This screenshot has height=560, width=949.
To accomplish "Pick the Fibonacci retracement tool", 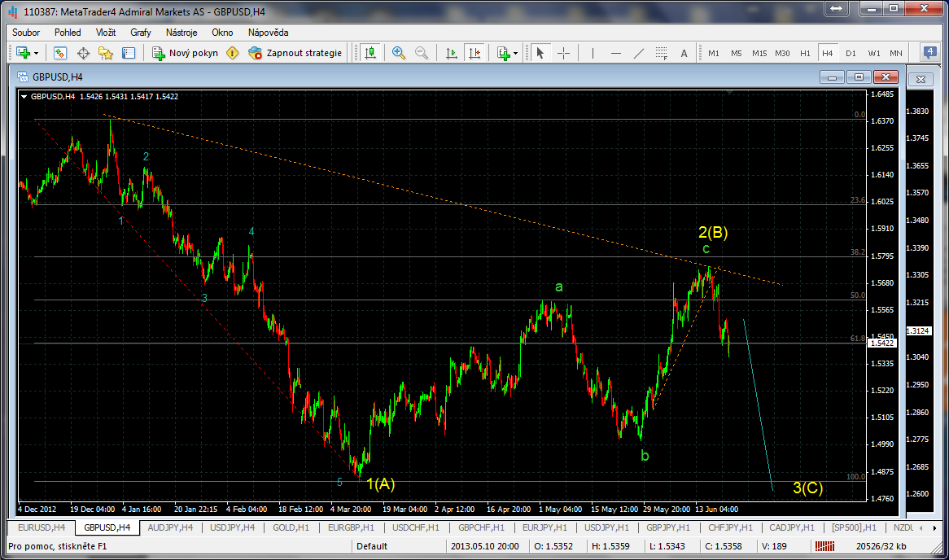I will click(x=661, y=53).
